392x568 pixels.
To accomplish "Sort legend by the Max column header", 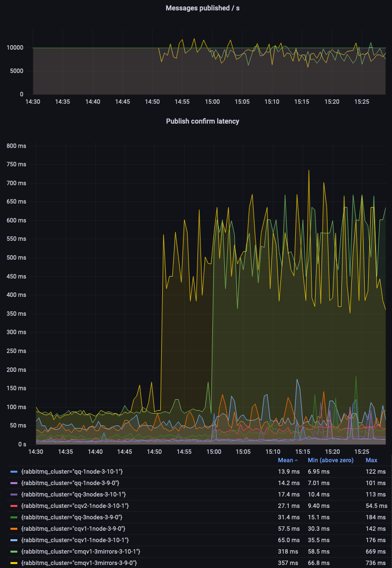I will pyautogui.click(x=371, y=460).
